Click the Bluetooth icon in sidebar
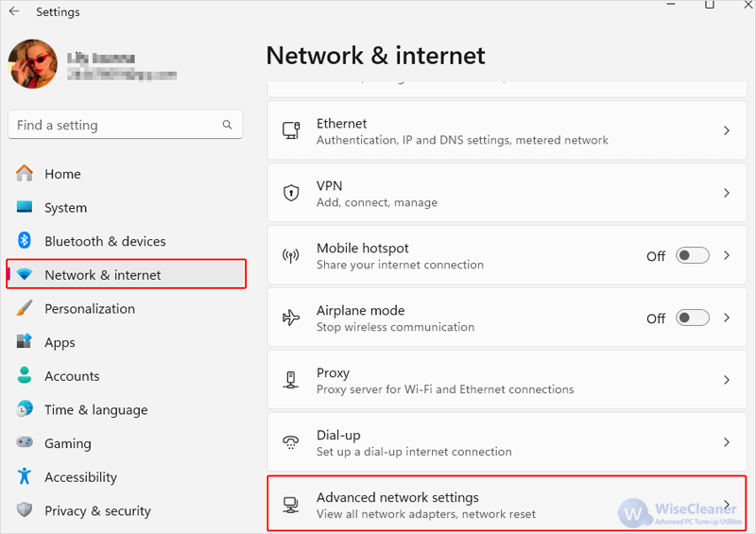This screenshot has width=756, height=534. 25,240
